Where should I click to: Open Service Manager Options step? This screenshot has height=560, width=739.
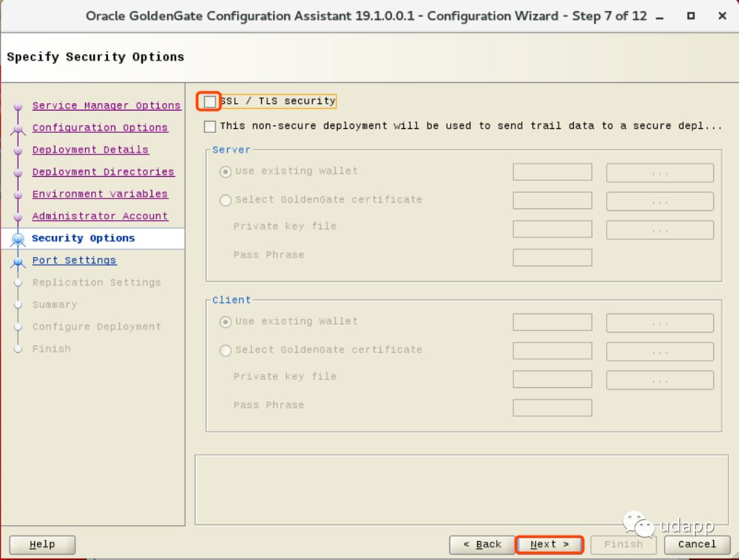pyautogui.click(x=106, y=105)
